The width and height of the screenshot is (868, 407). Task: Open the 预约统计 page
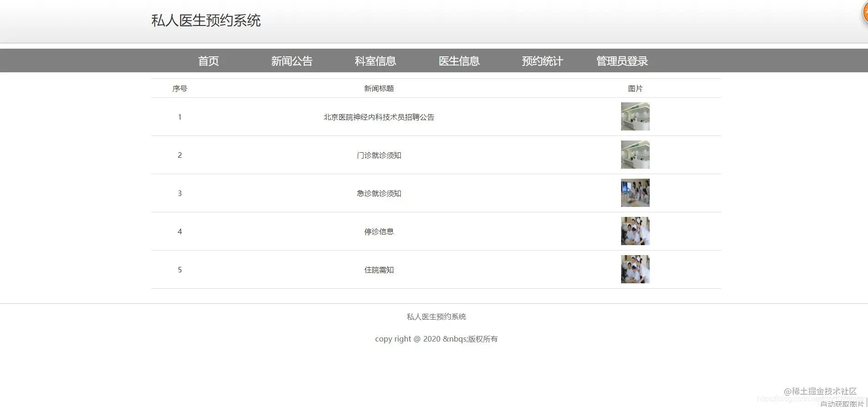[x=542, y=61]
